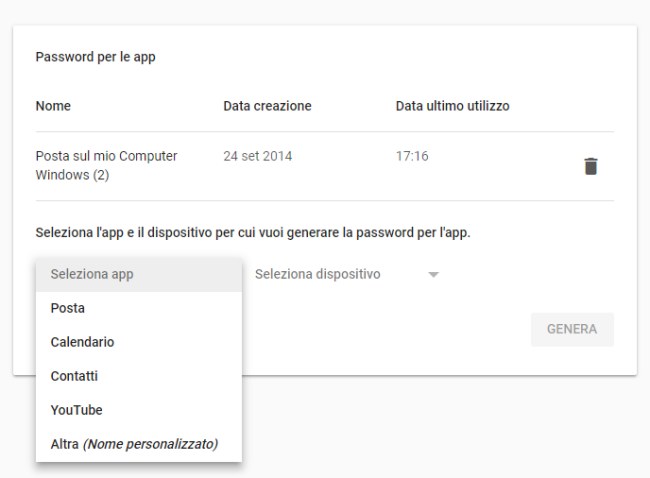
Task: Click the Seleziona l'app e il dispositivo instruction
Action: (x=253, y=233)
